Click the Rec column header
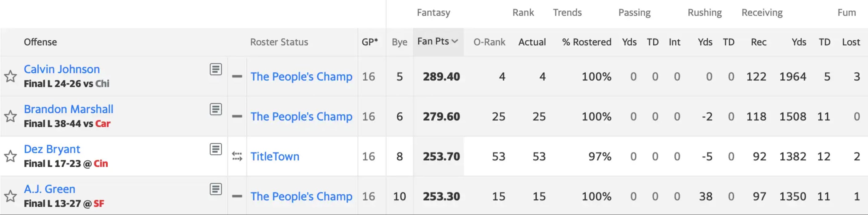This screenshot has height=215, width=868. click(759, 42)
